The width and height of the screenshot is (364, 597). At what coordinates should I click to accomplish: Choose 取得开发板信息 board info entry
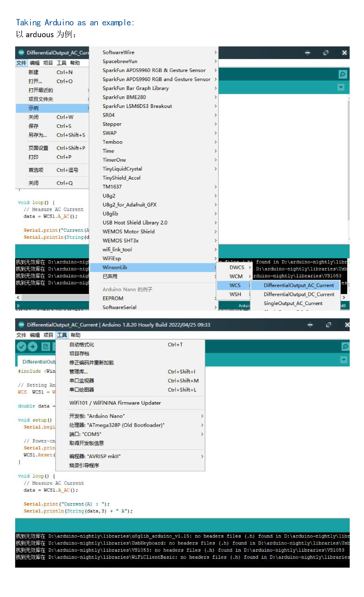tap(130, 443)
